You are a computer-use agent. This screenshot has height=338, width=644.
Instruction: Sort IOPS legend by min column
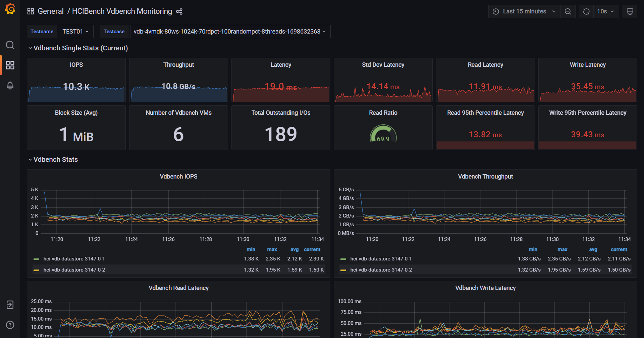click(x=251, y=249)
